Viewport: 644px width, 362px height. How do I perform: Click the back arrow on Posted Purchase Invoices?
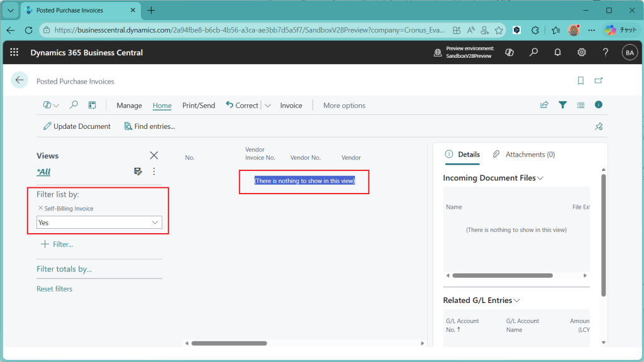(19, 80)
